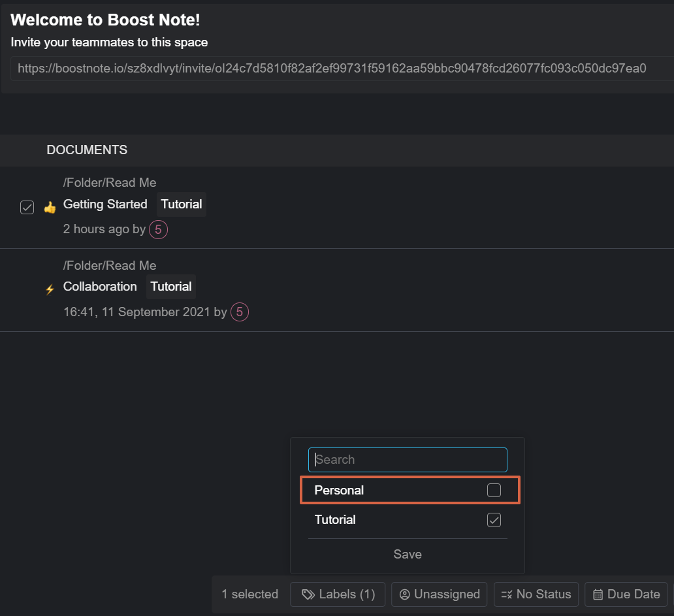The height and width of the screenshot is (616, 674).
Task: Click the /Folder/Read Me path above Collaboration
Action: [110, 266]
